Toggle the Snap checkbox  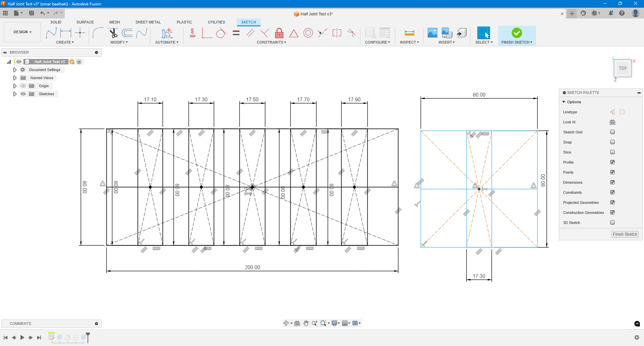pos(612,142)
